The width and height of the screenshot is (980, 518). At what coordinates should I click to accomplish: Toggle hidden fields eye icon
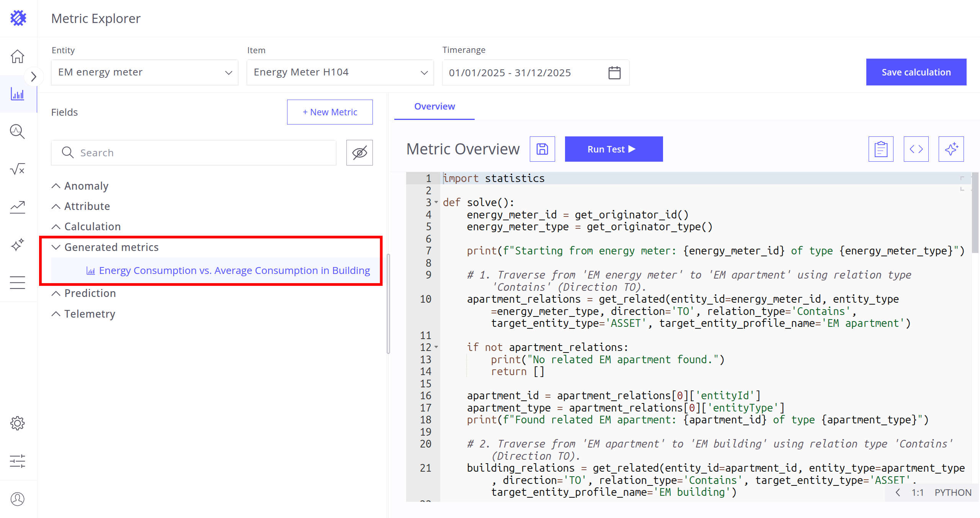359,152
